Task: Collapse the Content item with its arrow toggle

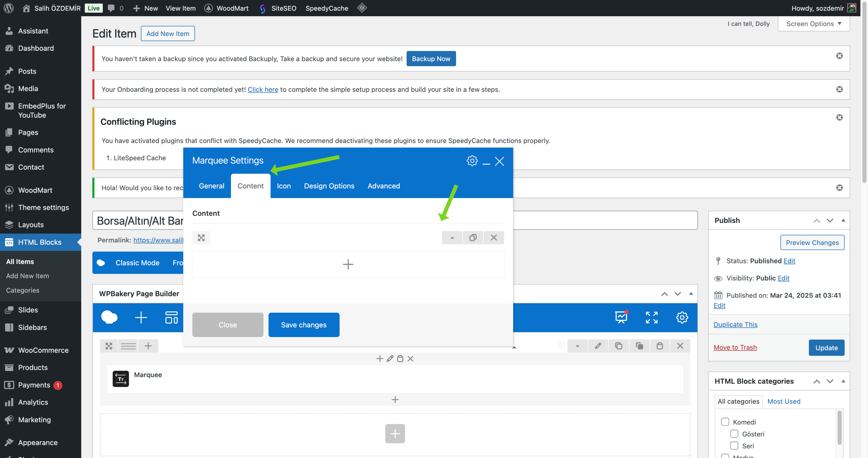Action: pyautogui.click(x=452, y=238)
